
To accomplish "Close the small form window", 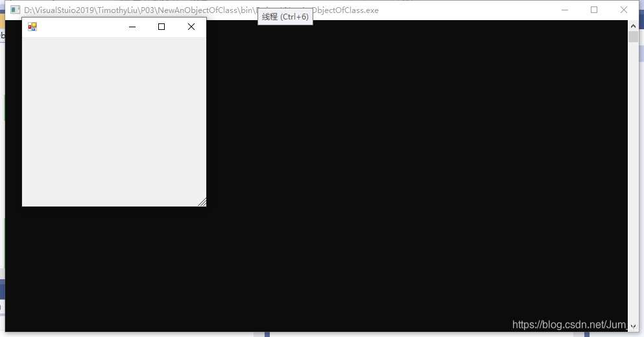I will [191, 27].
